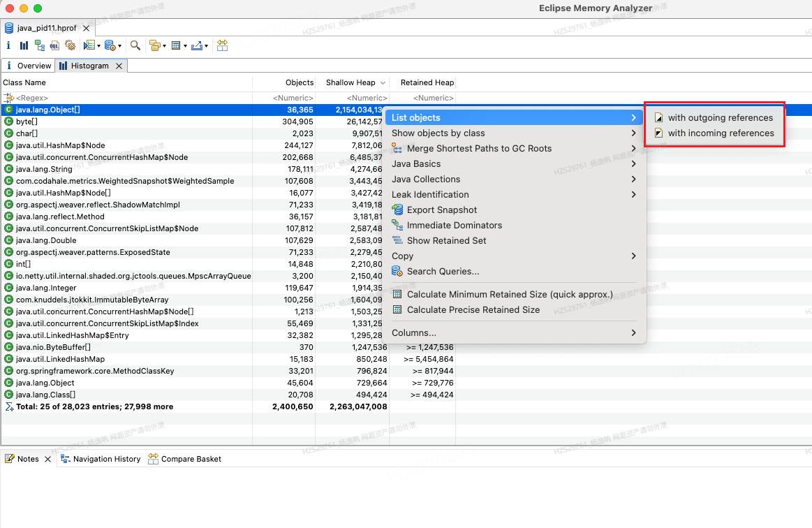
Task: Click the Class Name <Regex> filter field
Action: [126, 98]
